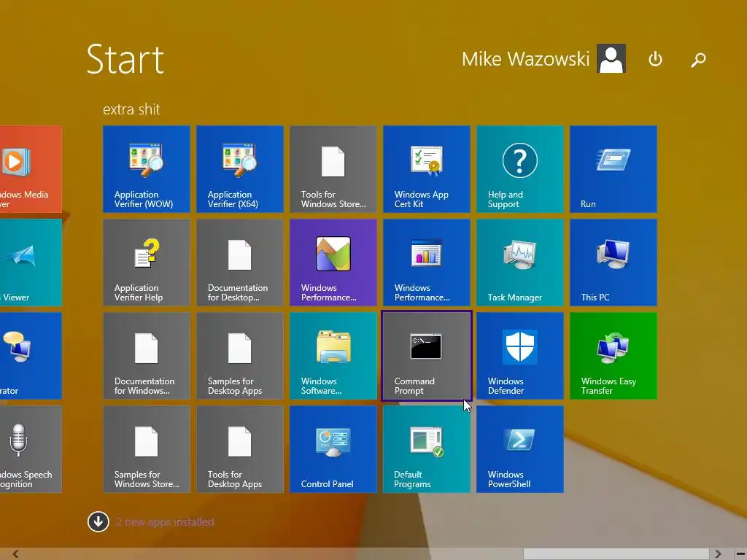Open Task Manager tile

(519, 262)
